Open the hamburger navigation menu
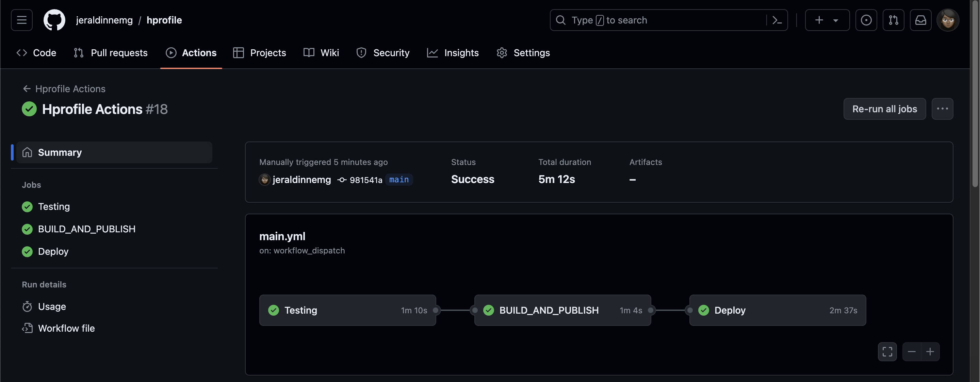Viewport: 980px width, 382px height. pyautogui.click(x=22, y=20)
